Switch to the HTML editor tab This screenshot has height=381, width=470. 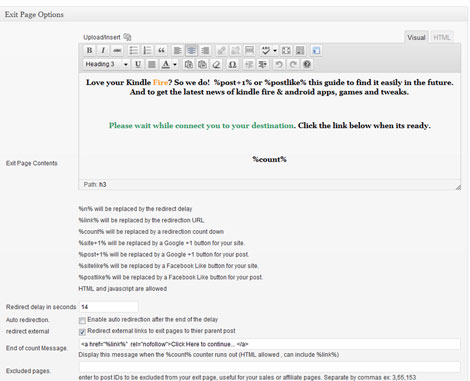pyautogui.click(x=442, y=37)
